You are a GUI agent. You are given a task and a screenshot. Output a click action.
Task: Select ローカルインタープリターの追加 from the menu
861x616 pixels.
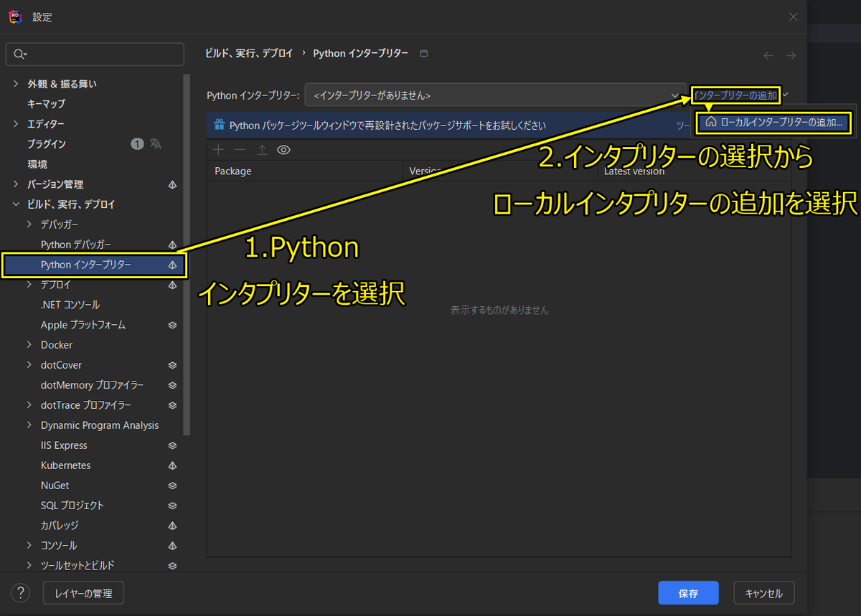(773, 123)
